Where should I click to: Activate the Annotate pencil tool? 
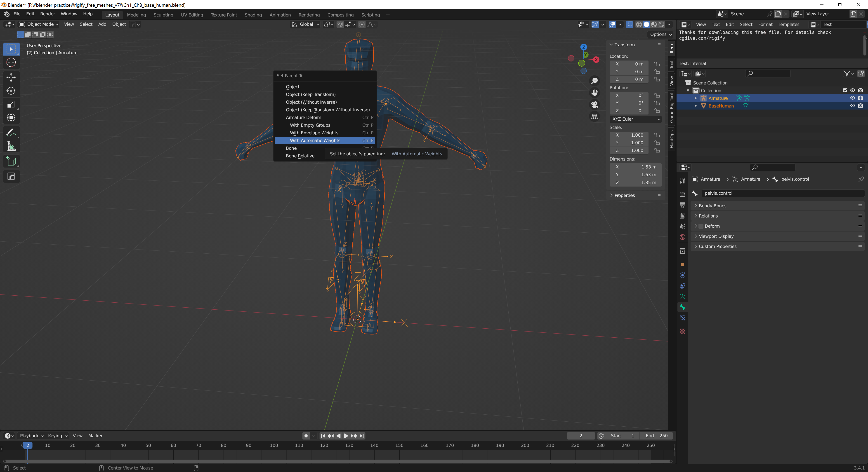11,133
